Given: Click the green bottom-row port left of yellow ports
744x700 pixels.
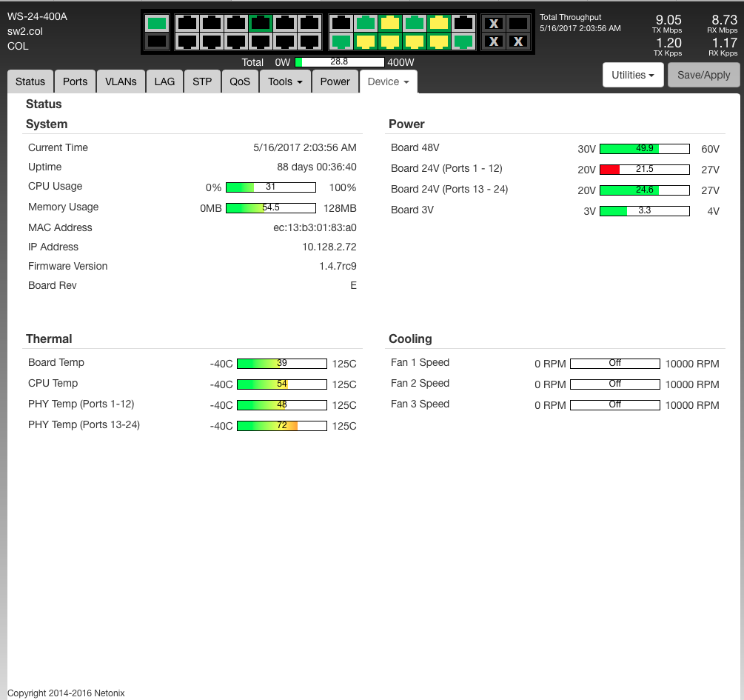Looking at the screenshot, I should tap(341, 41).
